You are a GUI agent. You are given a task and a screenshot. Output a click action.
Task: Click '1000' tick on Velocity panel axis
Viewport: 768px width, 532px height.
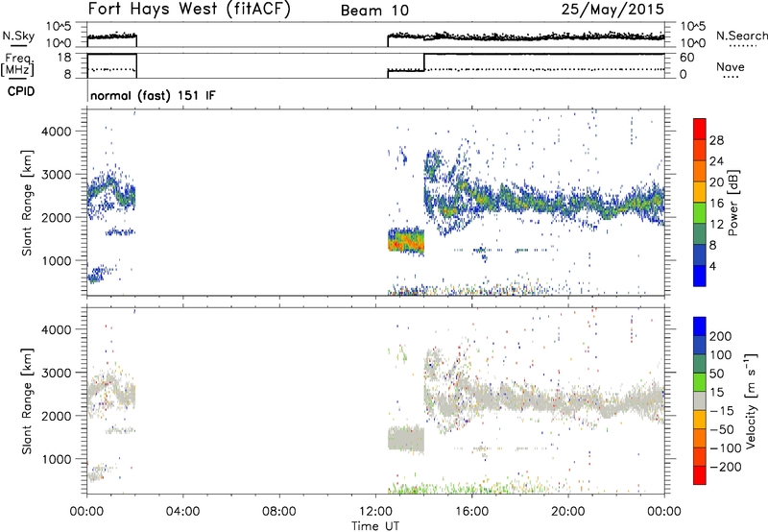56,459
